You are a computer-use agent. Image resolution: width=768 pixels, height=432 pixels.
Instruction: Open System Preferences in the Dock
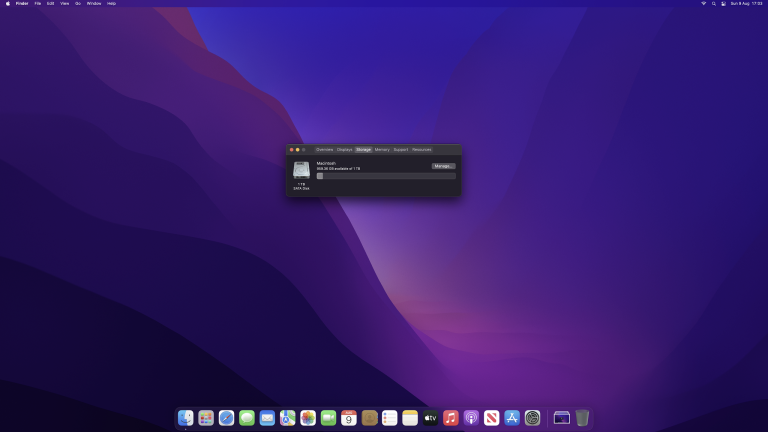click(532, 418)
